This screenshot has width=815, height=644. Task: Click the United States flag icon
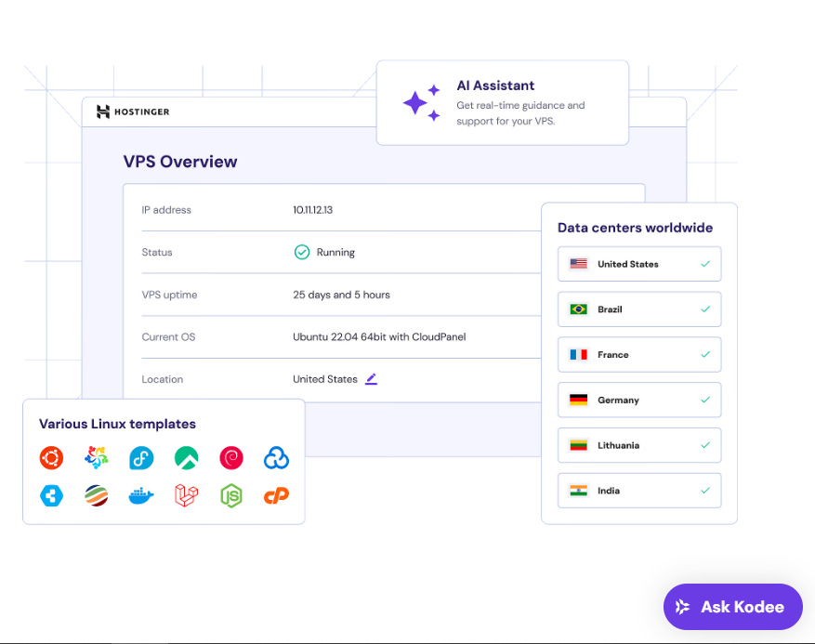tap(579, 264)
